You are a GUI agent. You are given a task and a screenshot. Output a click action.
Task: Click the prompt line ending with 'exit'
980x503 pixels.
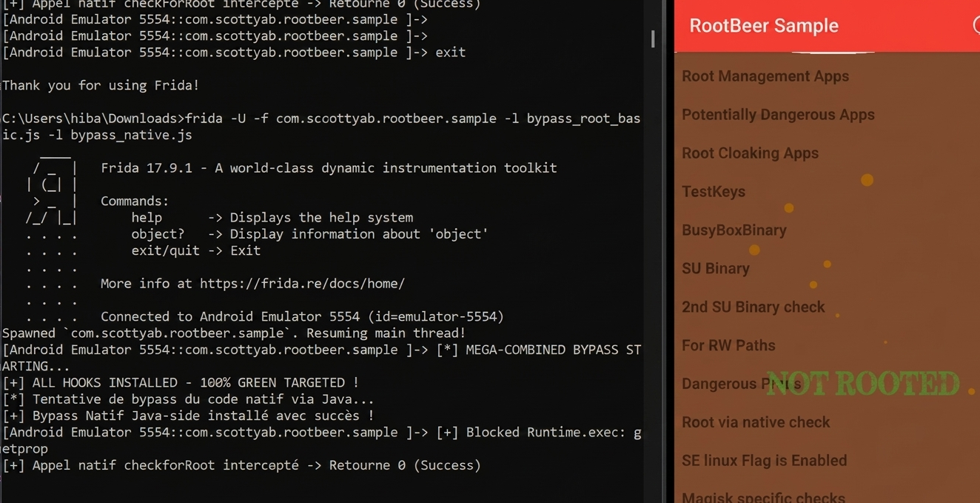click(234, 53)
